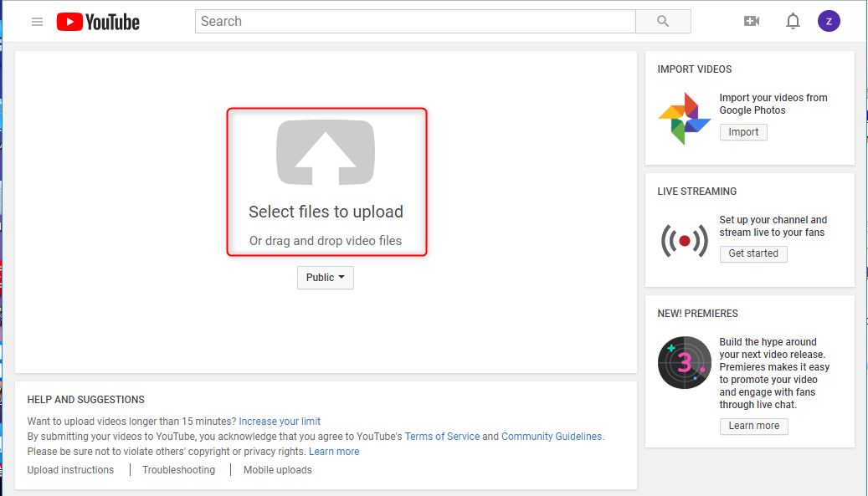Click the Premieres countdown thumbnail
The image size is (868, 496).
pos(684,362)
